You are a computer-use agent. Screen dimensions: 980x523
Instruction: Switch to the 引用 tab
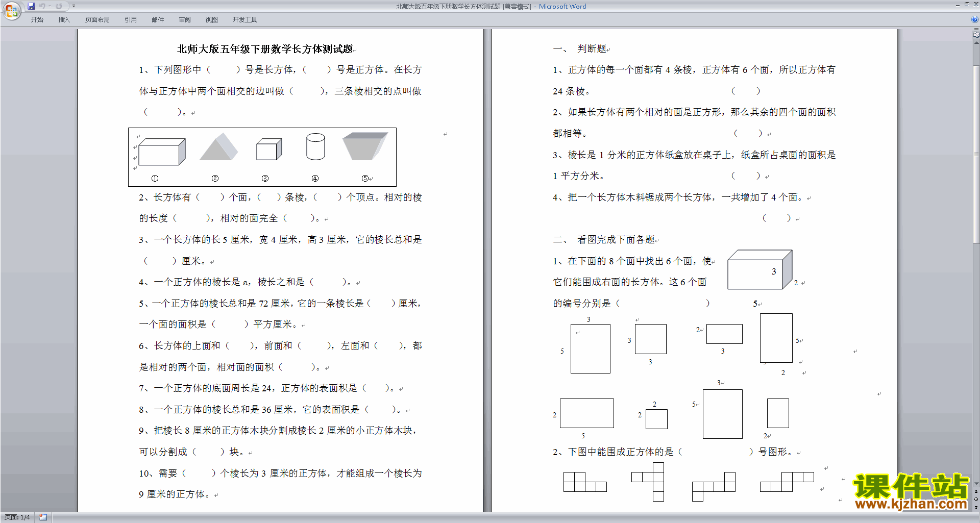pyautogui.click(x=130, y=20)
